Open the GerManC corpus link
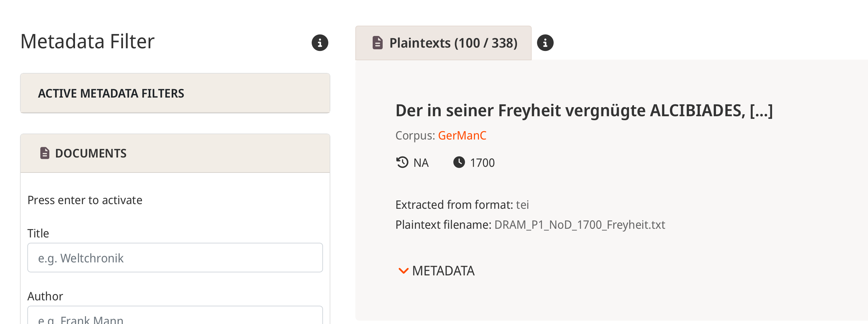Image resolution: width=868 pixels, height=324 pixels. (462, 136)
